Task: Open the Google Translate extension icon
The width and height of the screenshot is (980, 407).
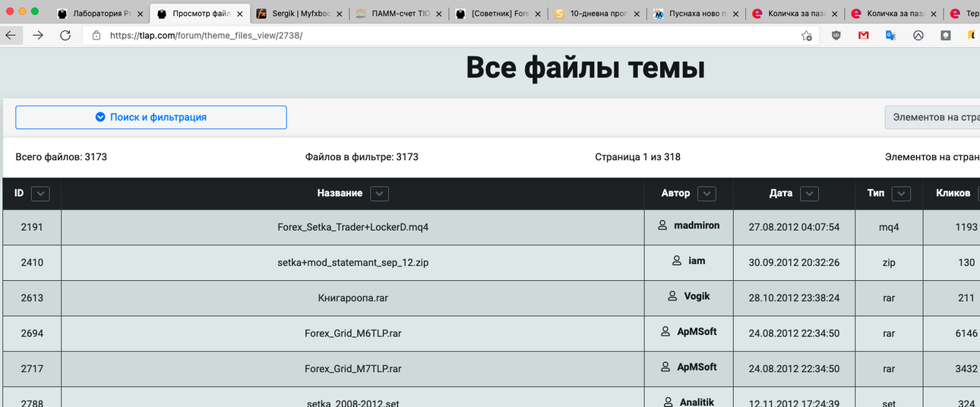Action: 891,36
